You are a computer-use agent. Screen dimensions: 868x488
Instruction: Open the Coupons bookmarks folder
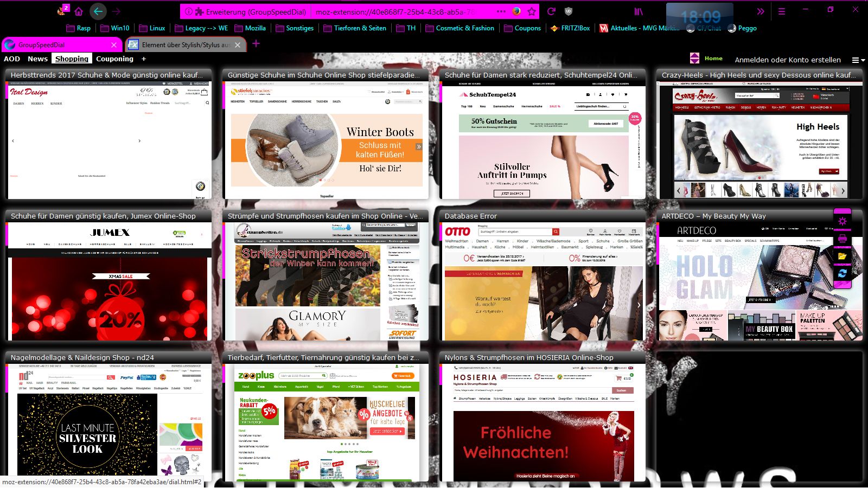[522, 28]
